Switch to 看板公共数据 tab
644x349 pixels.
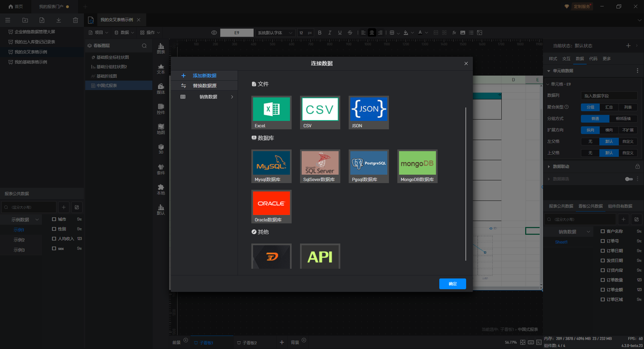click(x=590, y=206)
